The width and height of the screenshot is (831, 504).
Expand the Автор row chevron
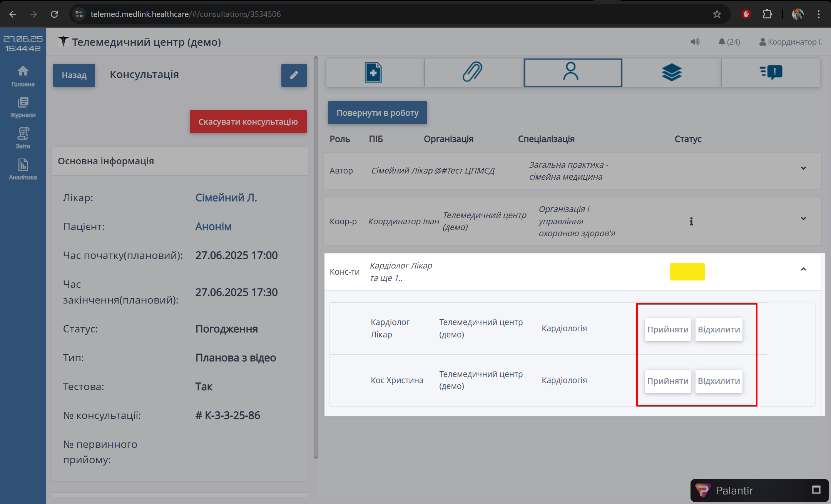point(803,169)
